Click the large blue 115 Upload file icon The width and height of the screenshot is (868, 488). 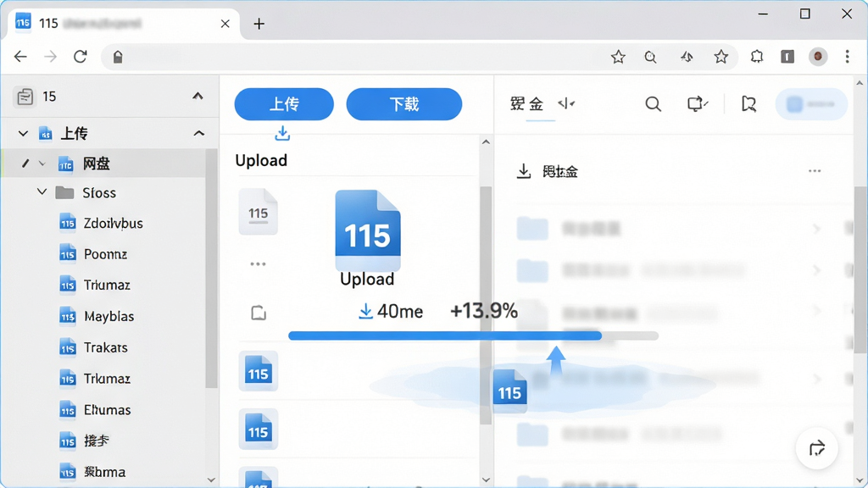pos(368,230)
